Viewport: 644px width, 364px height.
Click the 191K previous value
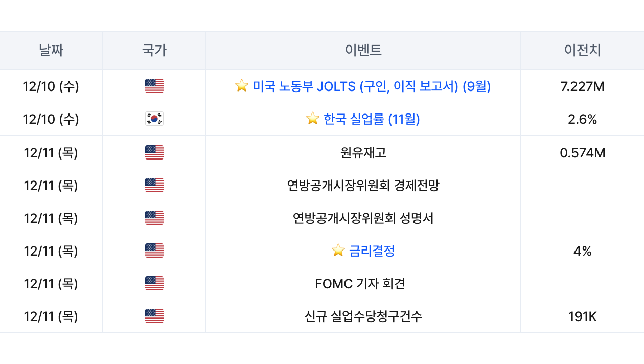[582, 316]
